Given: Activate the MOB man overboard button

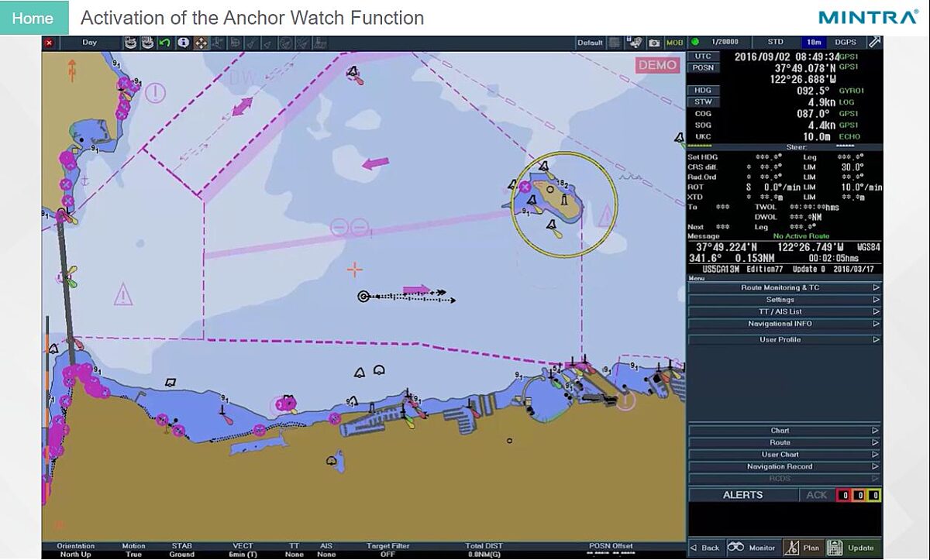Looking at the screenshot, I should 674,43.
